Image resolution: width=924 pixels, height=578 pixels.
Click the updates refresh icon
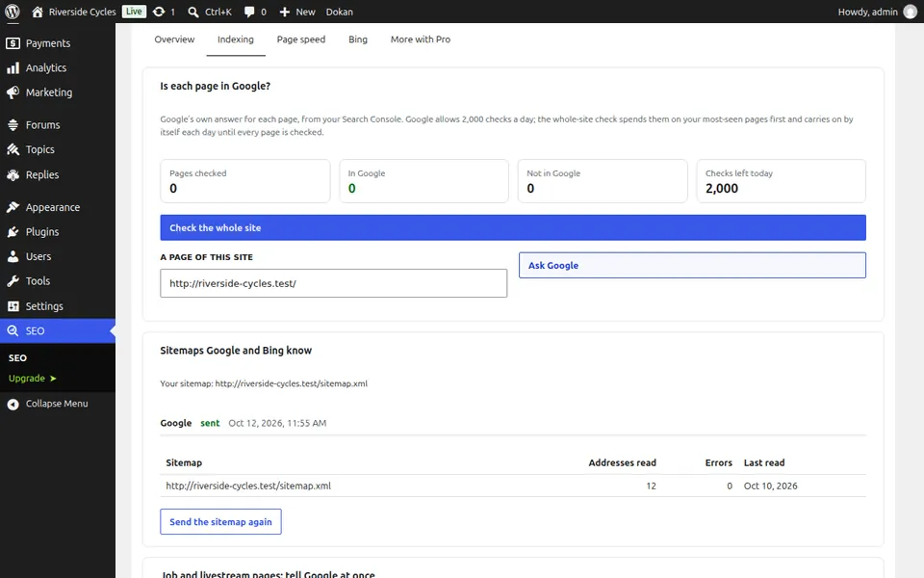coord(159,12)
